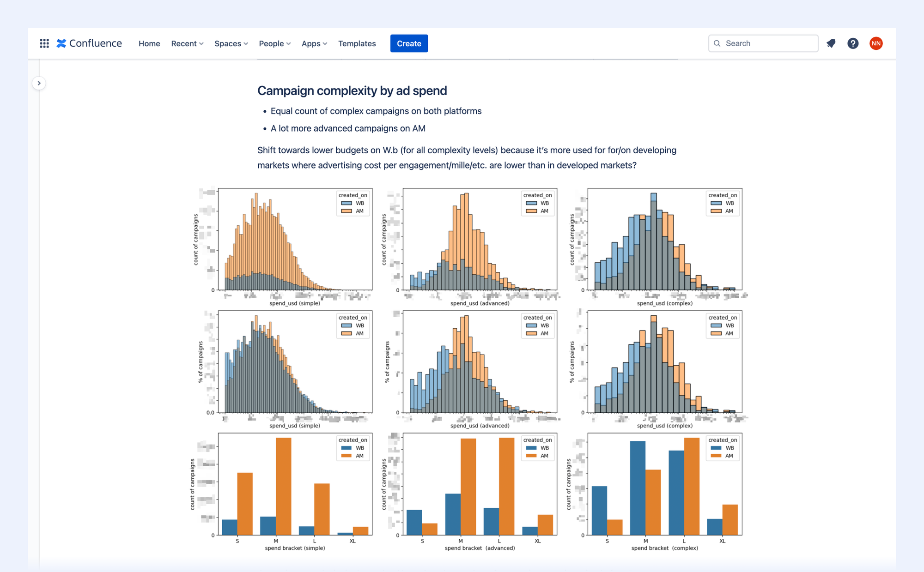Open the Templates menu item
This screenshot has width=924, height=572.
coord(357,43)
